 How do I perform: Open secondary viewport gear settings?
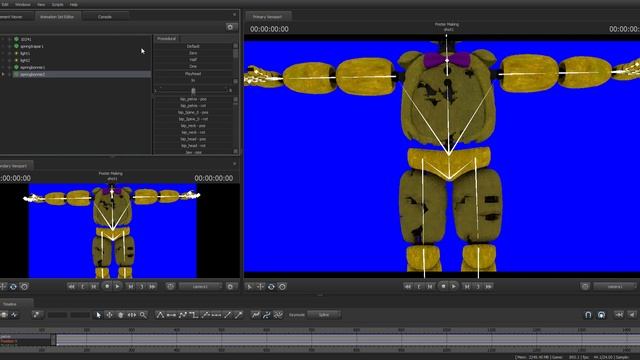click(x=230, y=287)
